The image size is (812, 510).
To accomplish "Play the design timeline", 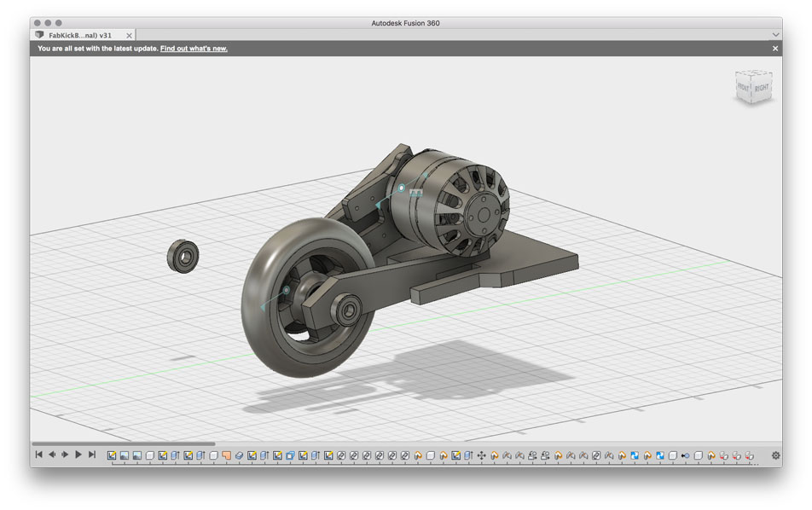I will pos(78,455).
